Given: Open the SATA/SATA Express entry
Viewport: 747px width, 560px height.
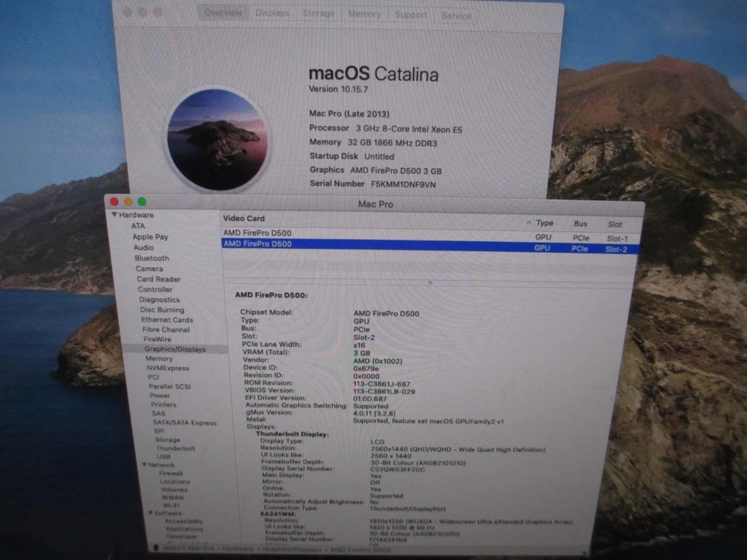Looking at the screenshot, I should pos(184,422).
